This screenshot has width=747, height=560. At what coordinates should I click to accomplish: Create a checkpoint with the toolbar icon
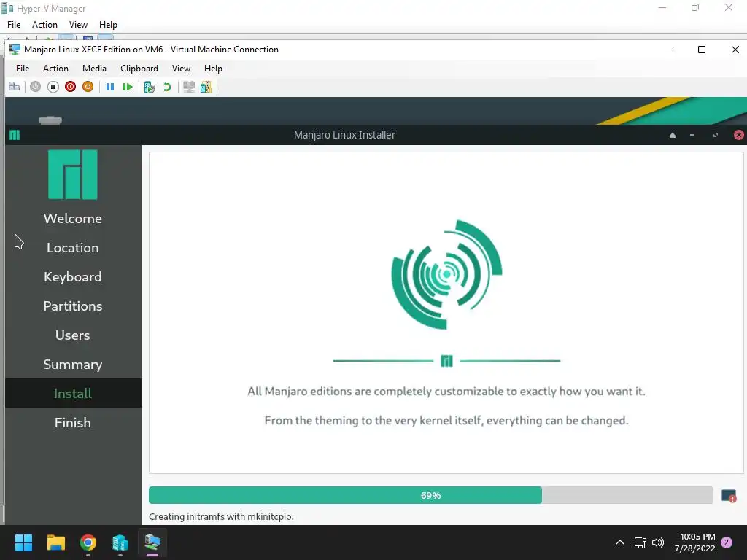click(149, 87)
